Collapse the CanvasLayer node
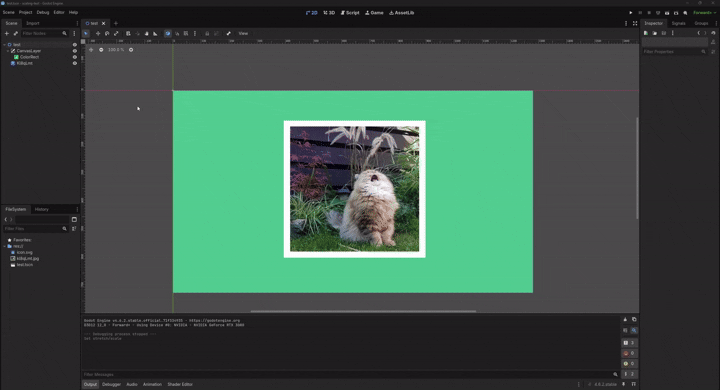Image resolution: width=720 pixels, height=390 pixels. tap(8, 51)
